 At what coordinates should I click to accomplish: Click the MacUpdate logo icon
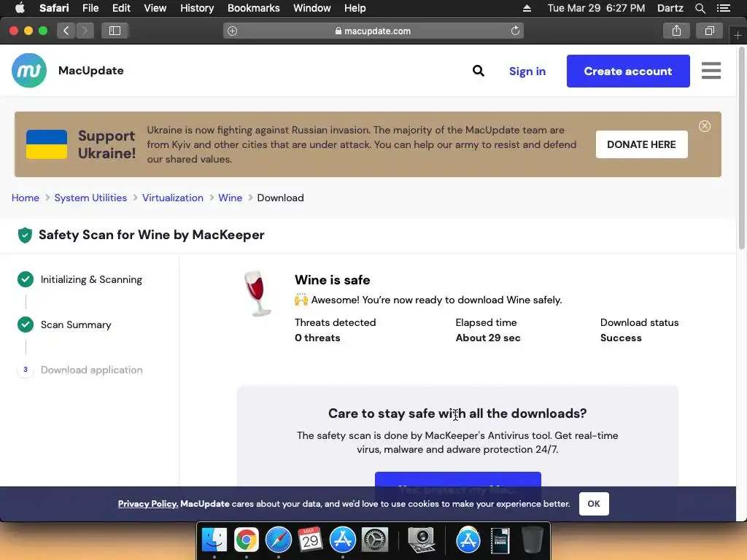[x=29, y=71]
